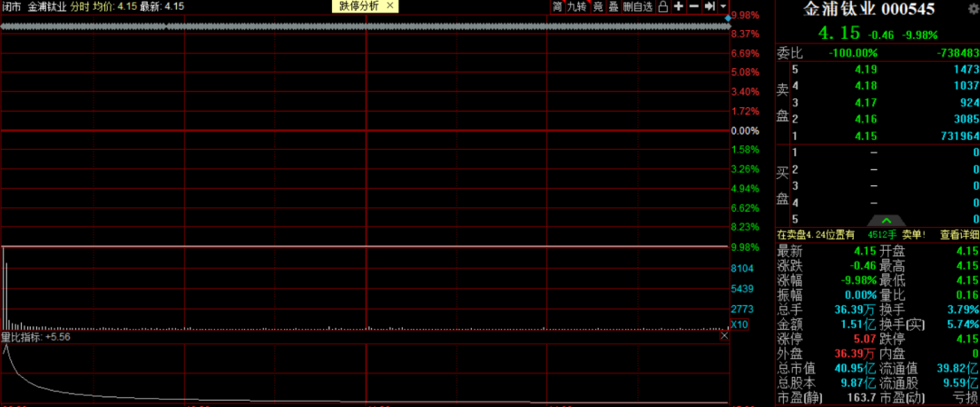Click the 九转 indicator button
Image resolution: width=980 pixels, height=407 pixels.
pyautogui.click(x=577, y=6)
